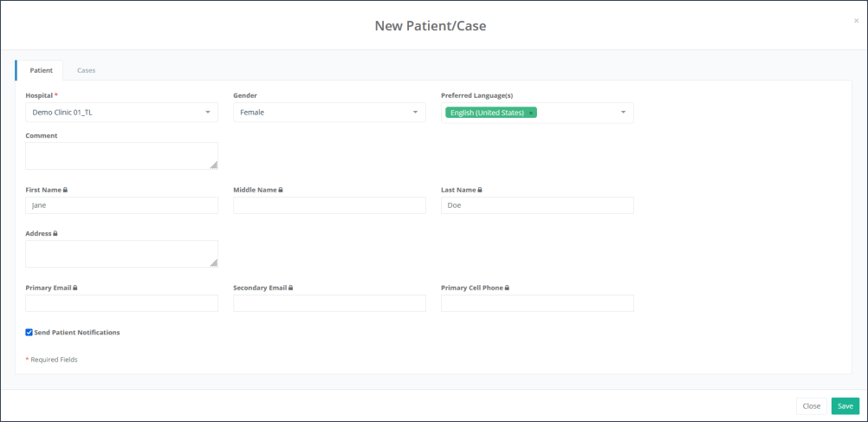Switch to the Cases tab
Screen dimensions: 868x422
point(86,70)
